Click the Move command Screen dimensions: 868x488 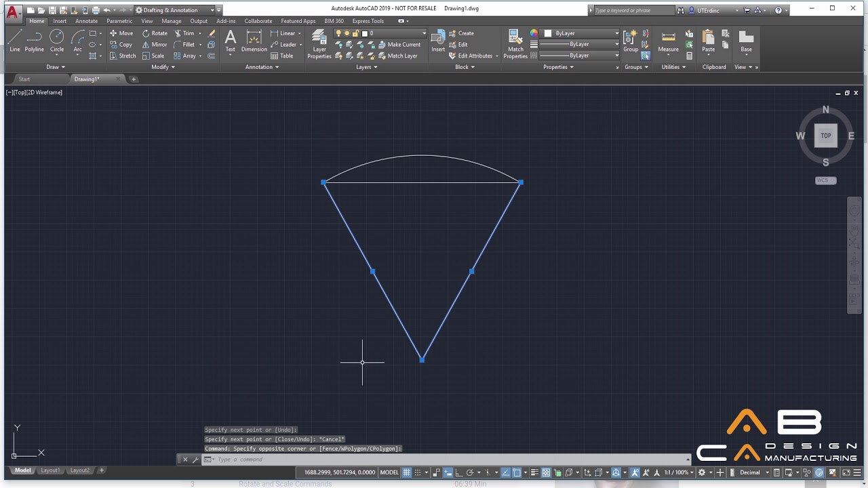tap(121, 33)
